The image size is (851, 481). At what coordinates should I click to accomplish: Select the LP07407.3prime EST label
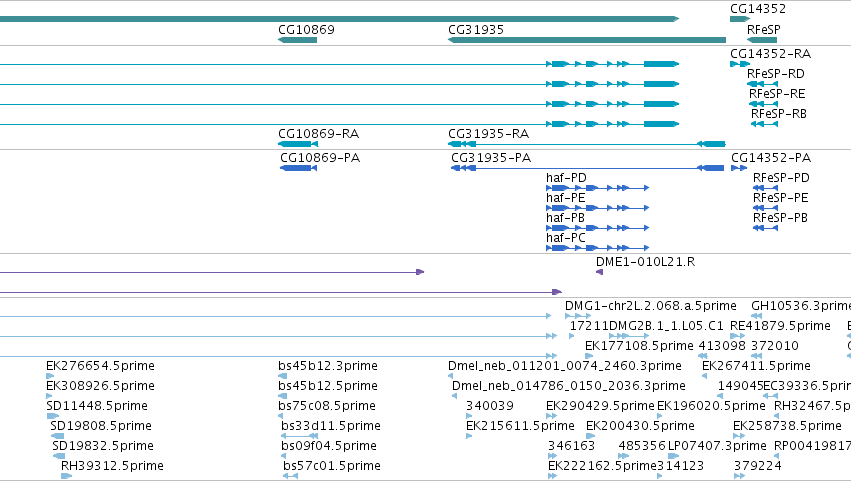click(x=717, y=446)
